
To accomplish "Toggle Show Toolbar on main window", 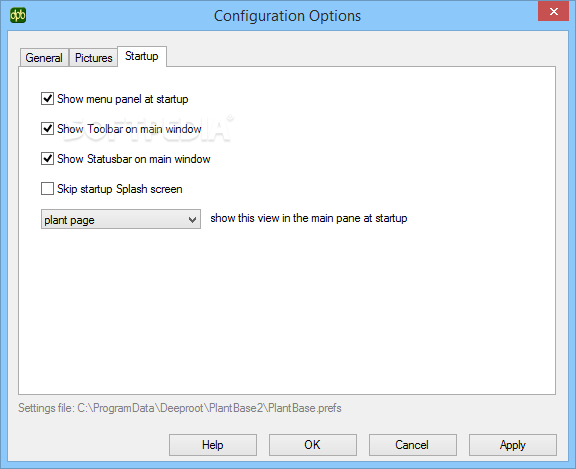I will pyautogui.click(x=47, y=129).
